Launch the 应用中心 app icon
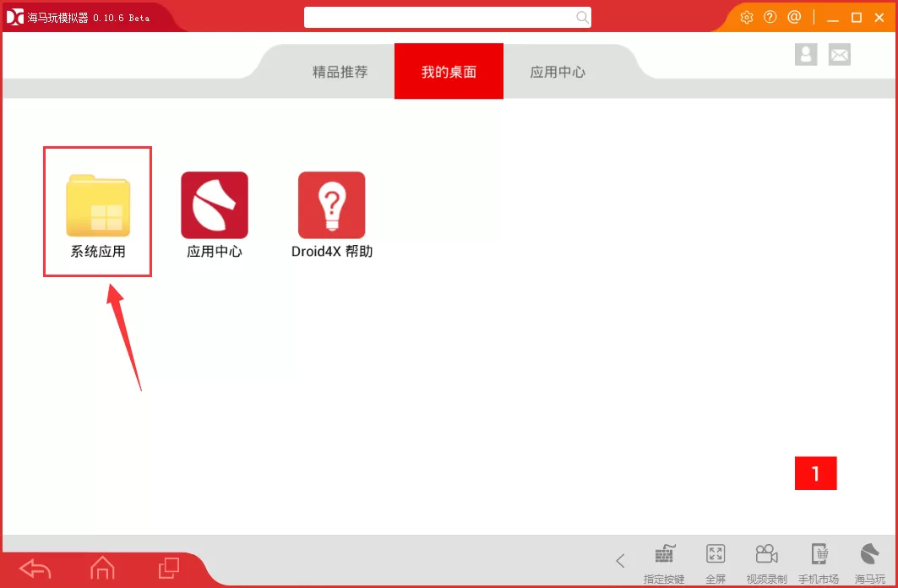The image size is (898, 588). (x=215, y=205)
